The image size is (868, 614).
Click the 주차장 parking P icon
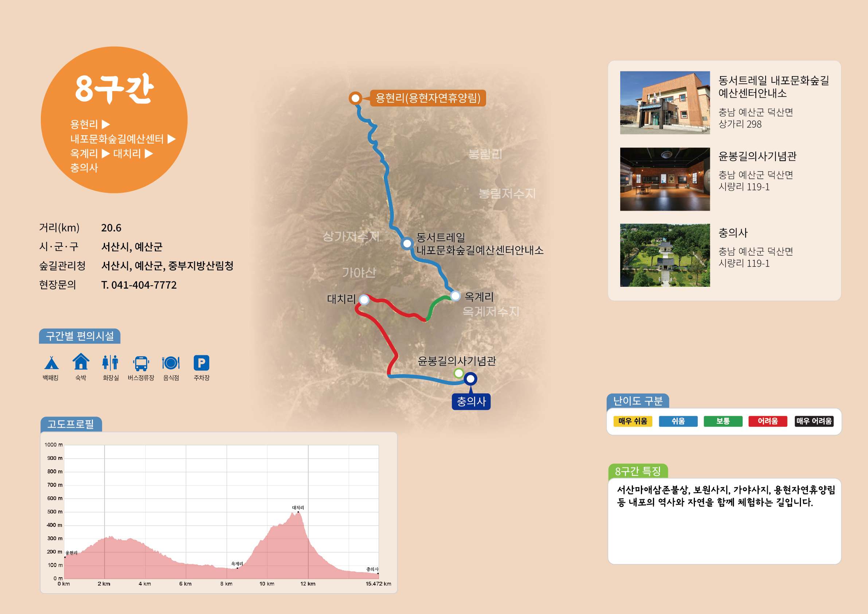(202, 363)
